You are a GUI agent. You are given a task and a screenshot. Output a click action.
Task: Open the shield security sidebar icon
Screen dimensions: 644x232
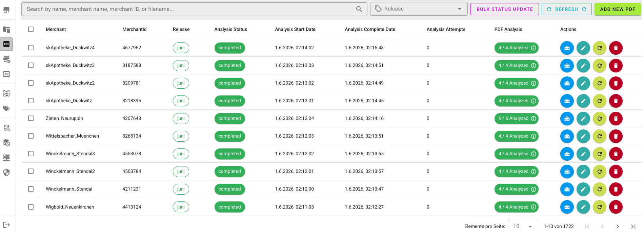(6, 173)
